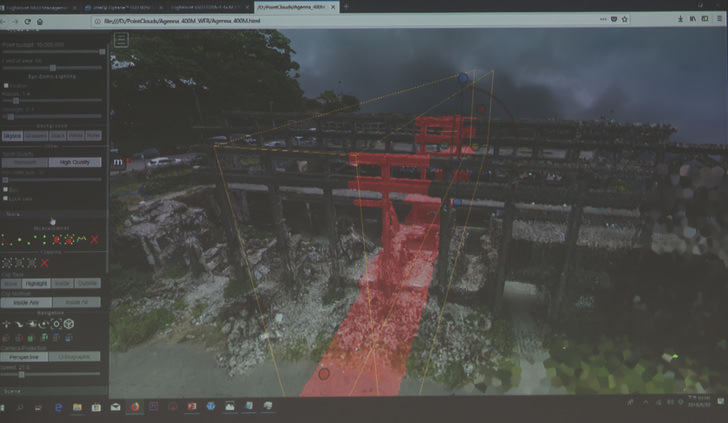The image size is (728, 423).
Task: Select the point measurement tool
Action: pyautogui.click(x=19, y=240)
